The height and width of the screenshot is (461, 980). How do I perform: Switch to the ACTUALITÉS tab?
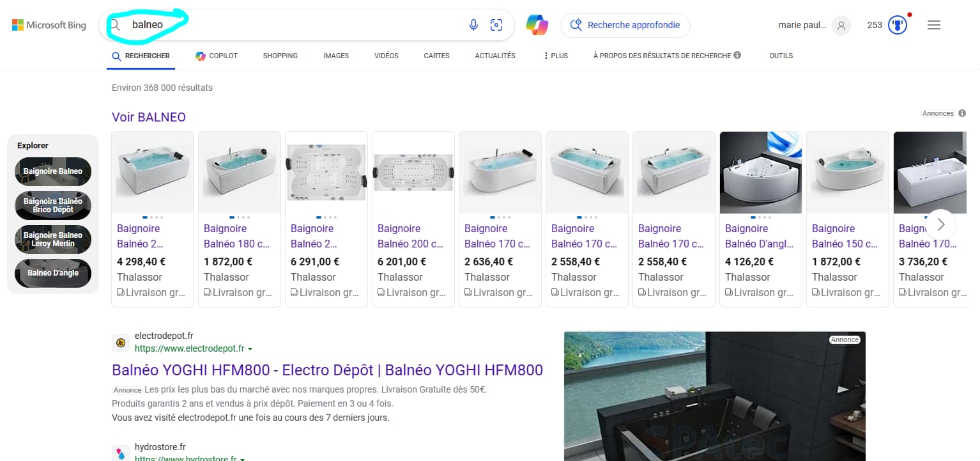tap(495, 56)
